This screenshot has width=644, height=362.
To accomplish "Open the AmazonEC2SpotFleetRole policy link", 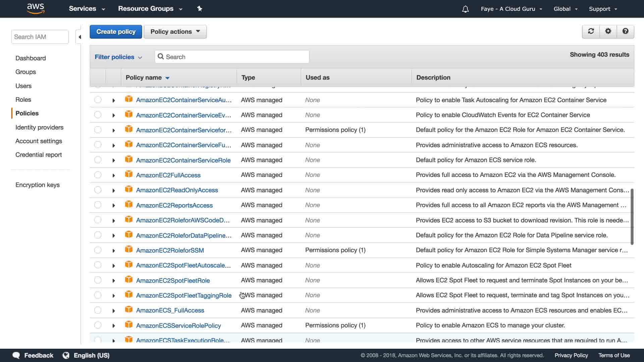I will (173, 281).
